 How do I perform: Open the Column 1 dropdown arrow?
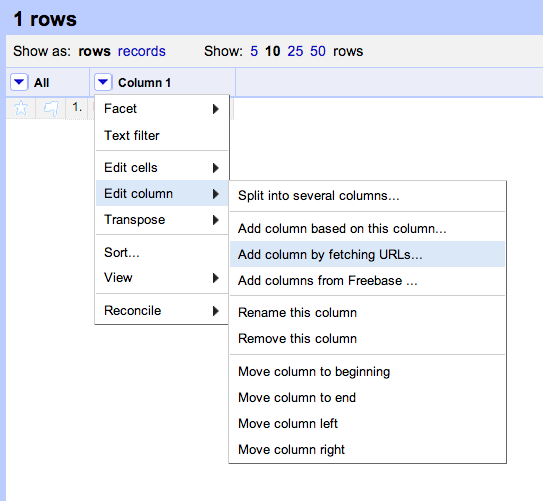103,82
